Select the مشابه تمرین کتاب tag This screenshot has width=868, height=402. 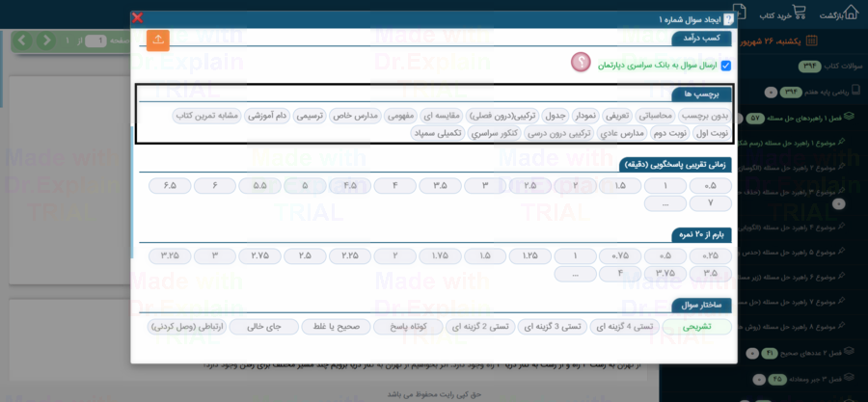(207, 116)
